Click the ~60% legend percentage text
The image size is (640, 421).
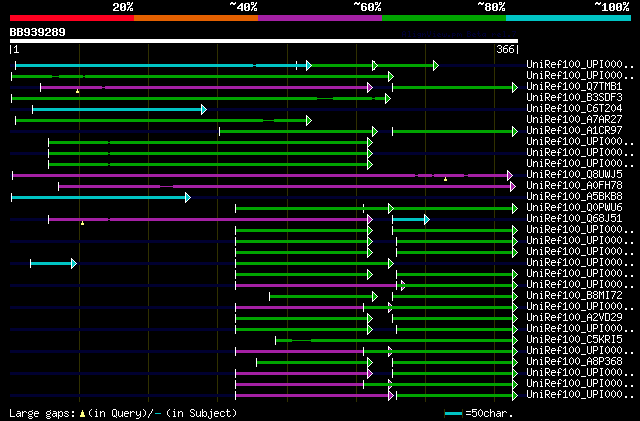(x=367, y=7)
